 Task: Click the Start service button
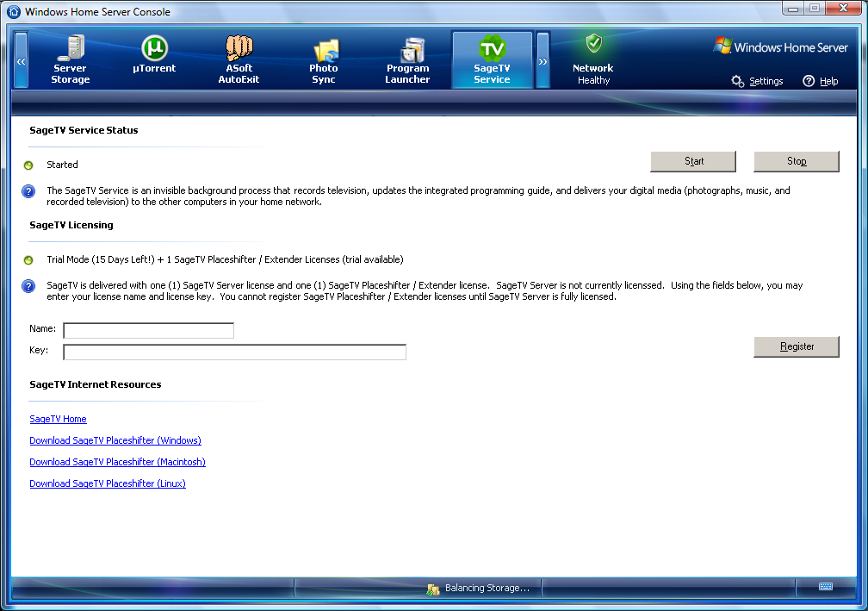click(693, 161)
